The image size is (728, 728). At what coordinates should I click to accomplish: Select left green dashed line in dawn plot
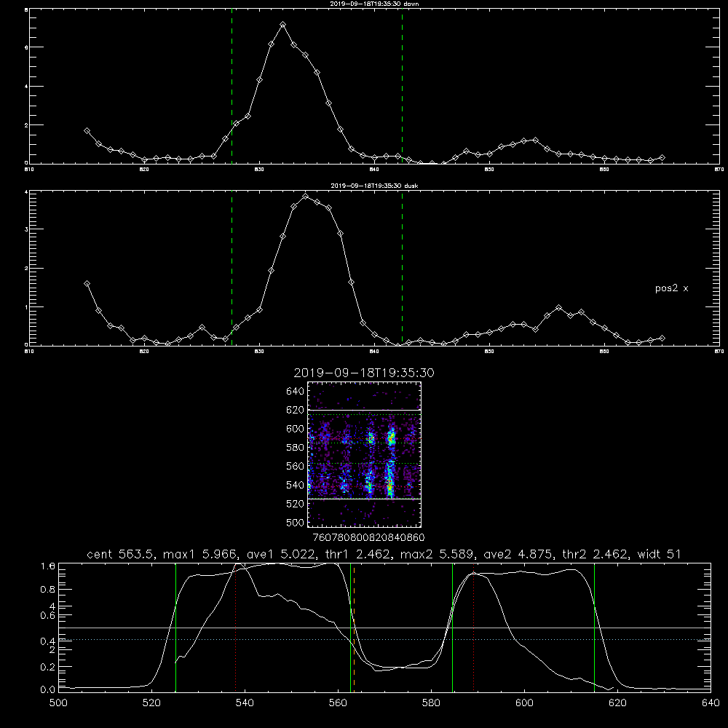point(232,86)
